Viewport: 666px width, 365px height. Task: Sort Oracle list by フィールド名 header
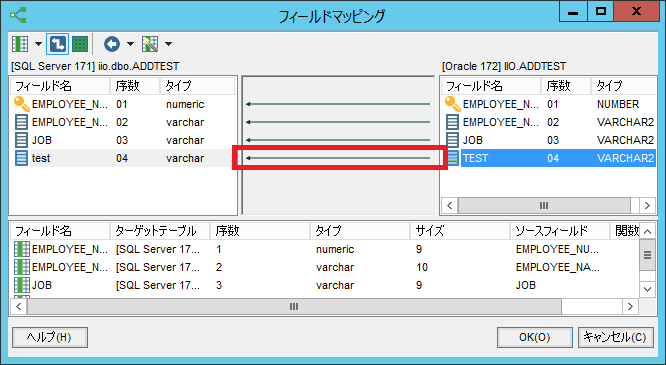[491, 86]
